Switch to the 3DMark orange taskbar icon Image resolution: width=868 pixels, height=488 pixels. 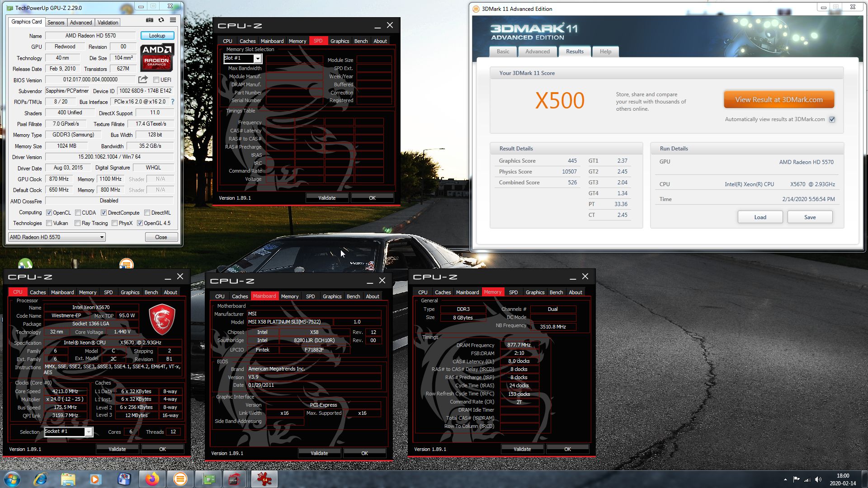click(x=180, y=479)
